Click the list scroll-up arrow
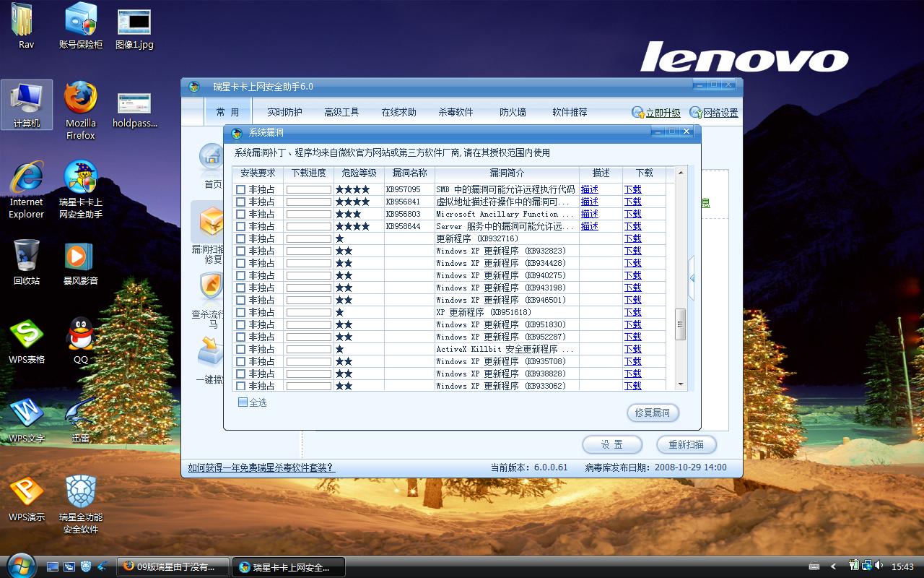The image size is (924, 578). pyautogui.click(x=680, y=173)
